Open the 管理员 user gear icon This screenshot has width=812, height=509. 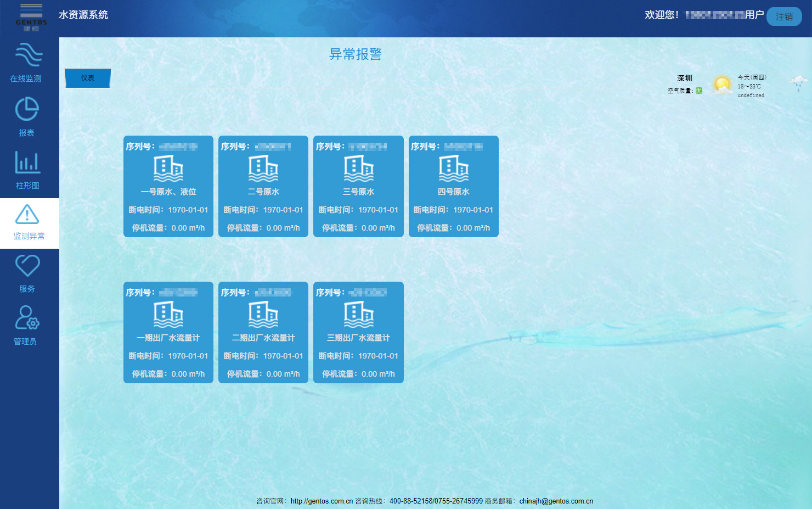coord(27,317)
